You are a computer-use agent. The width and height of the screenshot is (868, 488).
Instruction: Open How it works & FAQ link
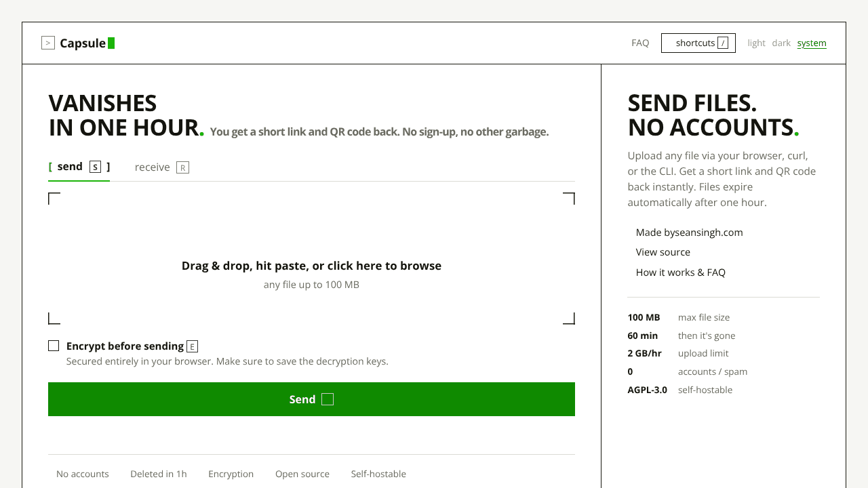[x=680, y=272]
